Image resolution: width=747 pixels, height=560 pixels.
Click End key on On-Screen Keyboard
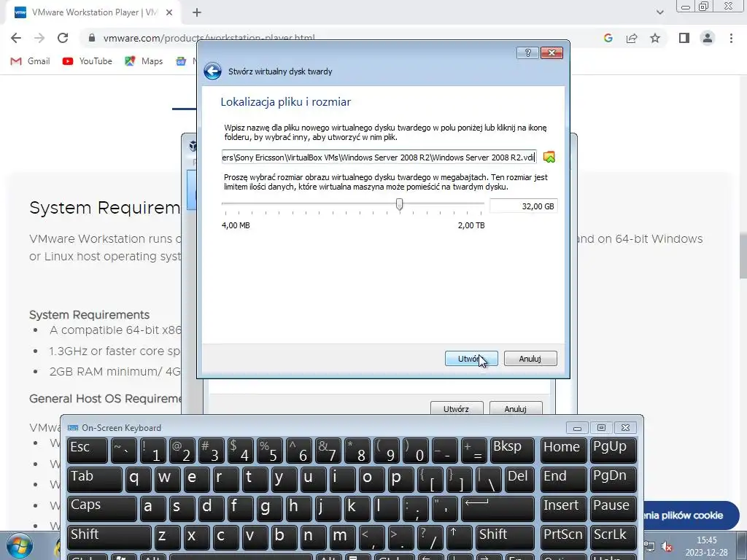click(564, 480)
